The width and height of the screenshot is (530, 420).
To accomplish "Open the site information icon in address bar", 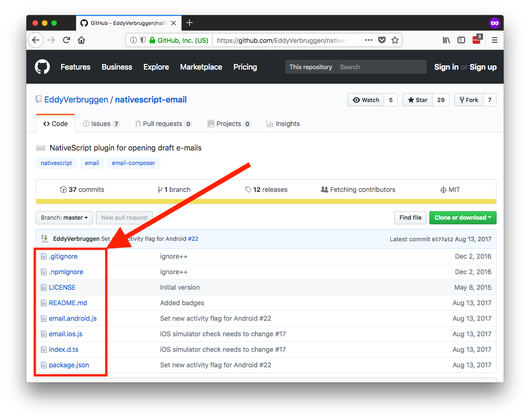I will click(x=134, y=40).
